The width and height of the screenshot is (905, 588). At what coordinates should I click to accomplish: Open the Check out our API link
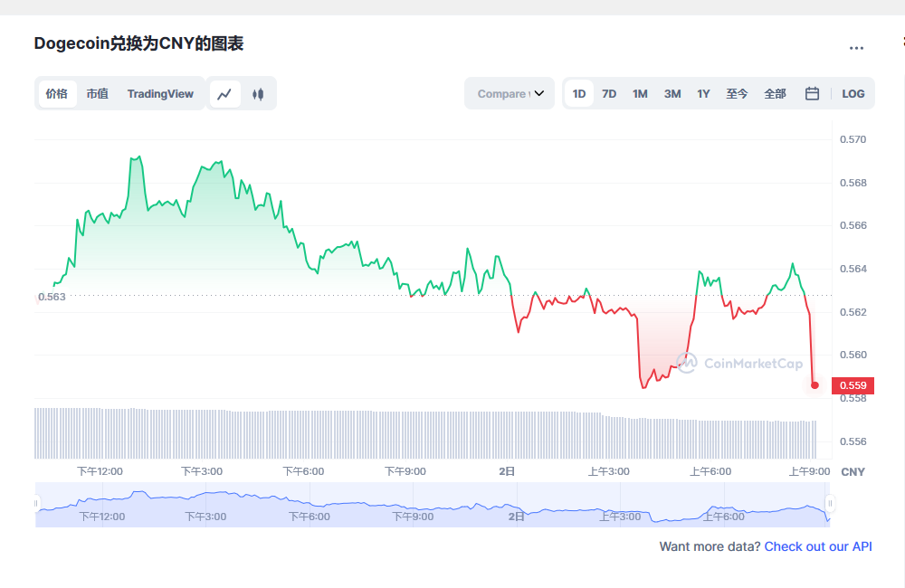click(817, 546)
